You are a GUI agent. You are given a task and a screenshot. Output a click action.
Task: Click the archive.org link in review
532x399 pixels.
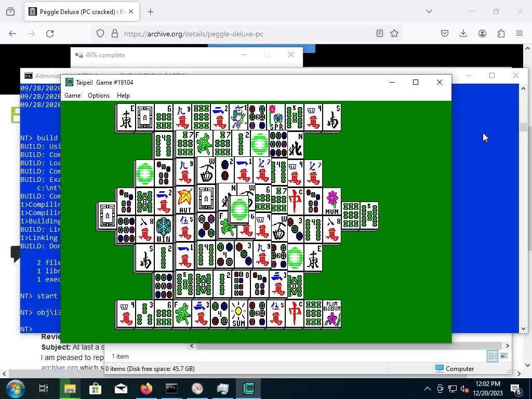(59, 367)
